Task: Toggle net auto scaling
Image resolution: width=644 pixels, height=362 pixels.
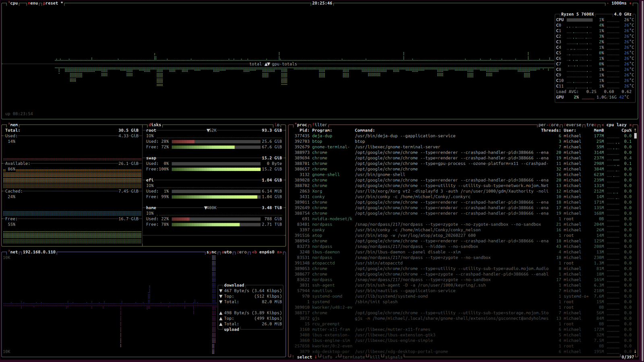Action: 227,252
